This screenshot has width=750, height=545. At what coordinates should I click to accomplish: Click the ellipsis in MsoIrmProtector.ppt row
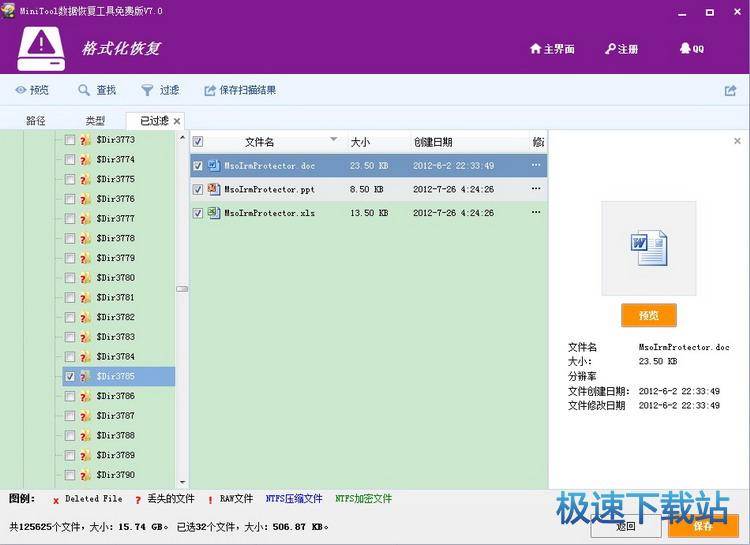tap(536, 188)
